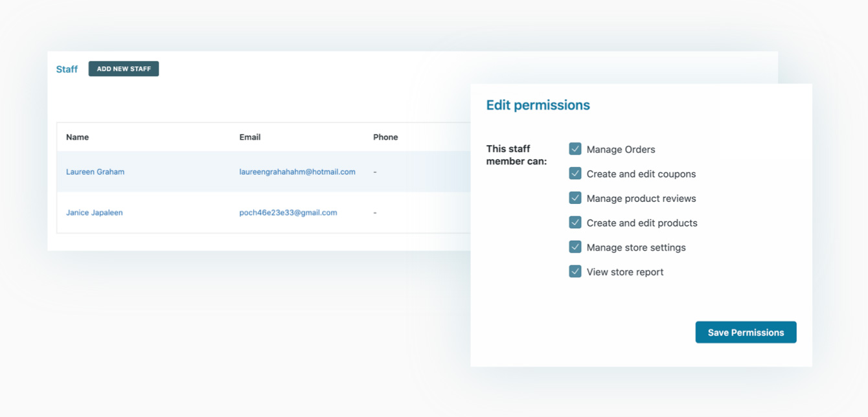Disable Manage product reviews permission
The image size is (868, 417).
(x=575, y=198)
